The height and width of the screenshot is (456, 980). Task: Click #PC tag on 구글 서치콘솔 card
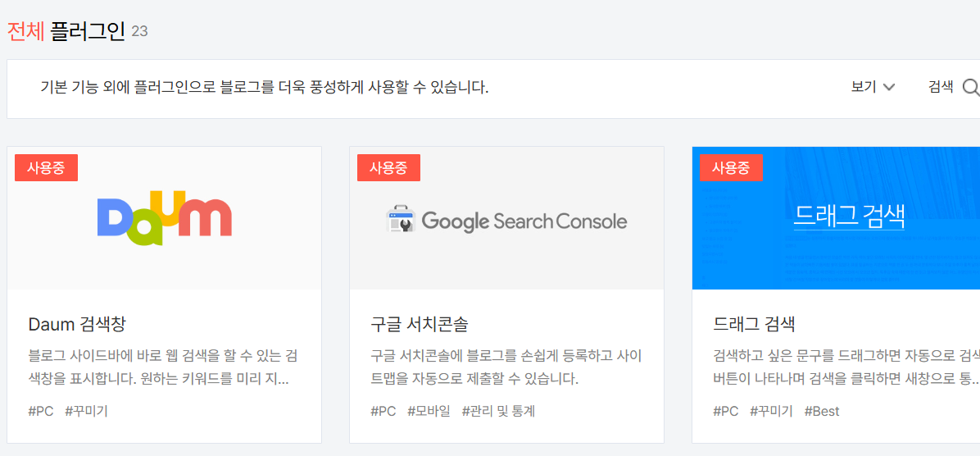tap(383, 411)
